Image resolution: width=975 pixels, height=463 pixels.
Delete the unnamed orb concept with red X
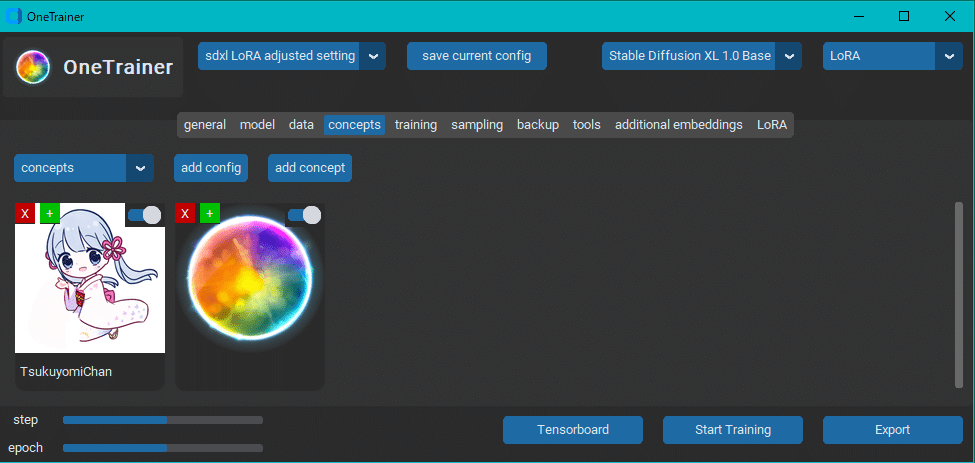click(x=185, y=214)
